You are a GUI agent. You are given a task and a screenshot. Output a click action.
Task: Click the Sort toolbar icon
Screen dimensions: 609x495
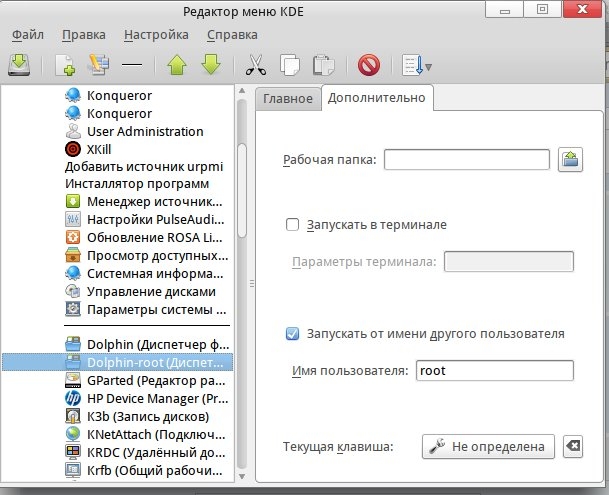click(x=412, y=65)
